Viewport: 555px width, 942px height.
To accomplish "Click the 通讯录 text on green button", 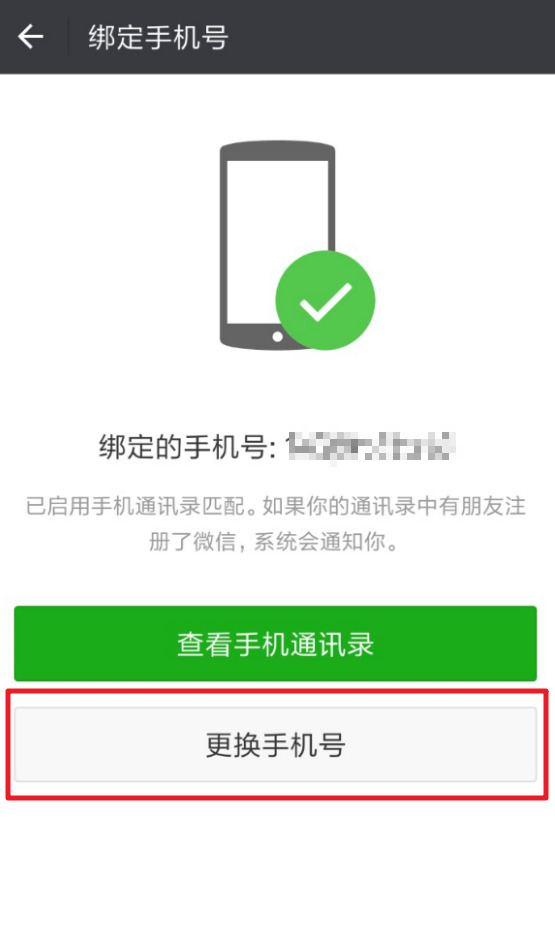I will (x=332, y=643).
